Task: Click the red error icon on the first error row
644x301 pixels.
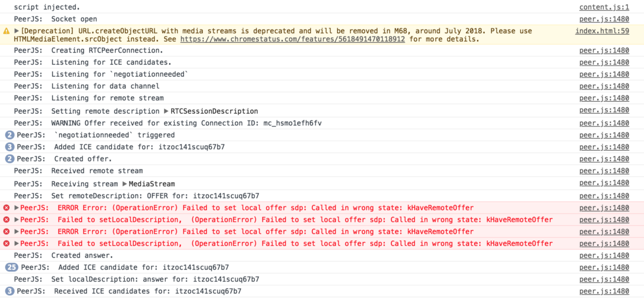Action: [x=6, y=208]
